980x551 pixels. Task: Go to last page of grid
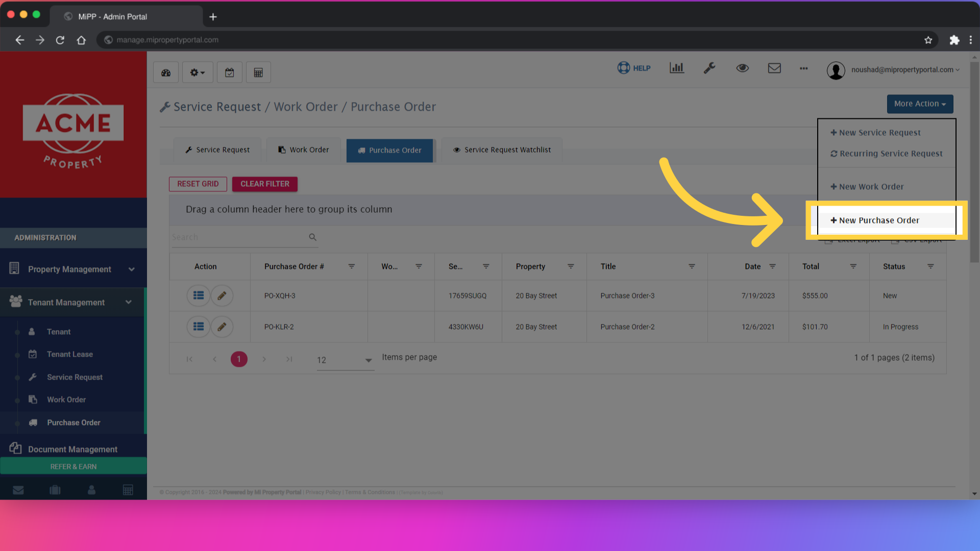click(289, 359)
